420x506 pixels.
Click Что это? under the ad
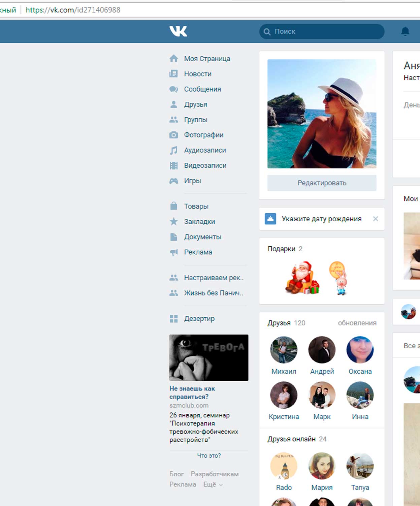click(209, 456)
